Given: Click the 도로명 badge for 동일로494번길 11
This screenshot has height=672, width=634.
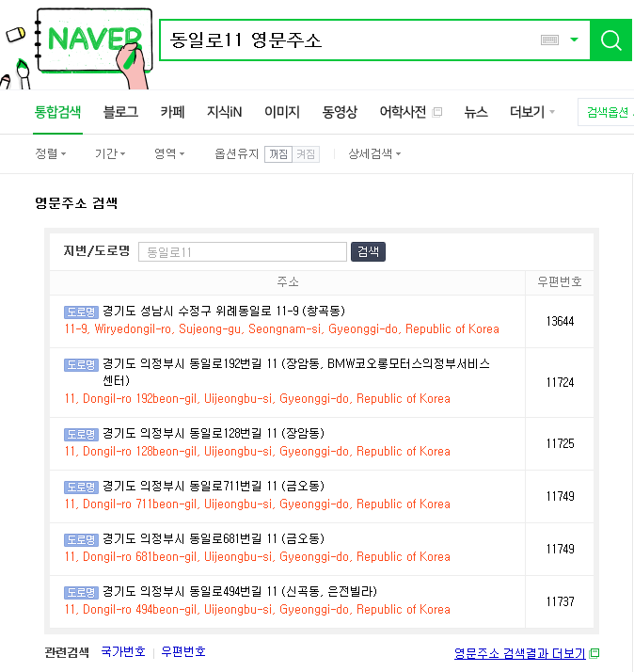Looking at the screenshot, I should pyautogui.click(x=81, y=593).
